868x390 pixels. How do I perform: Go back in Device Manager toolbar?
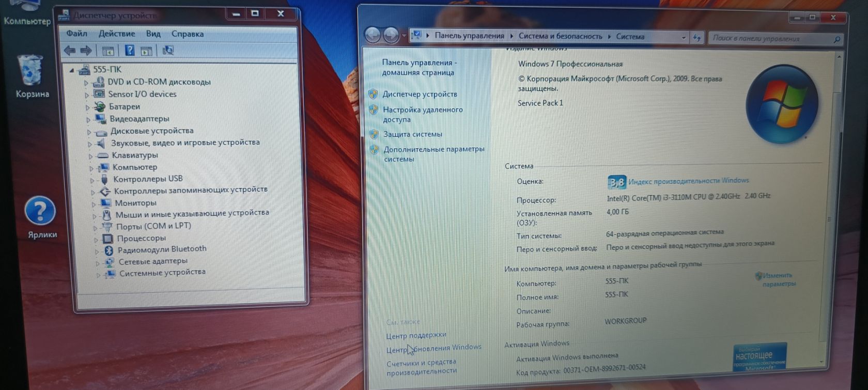tap(69, 51)
